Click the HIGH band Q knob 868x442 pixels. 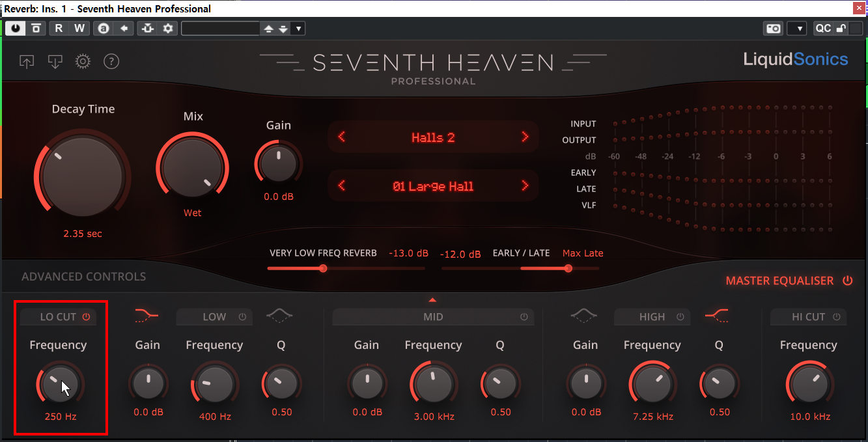(718, 383)
